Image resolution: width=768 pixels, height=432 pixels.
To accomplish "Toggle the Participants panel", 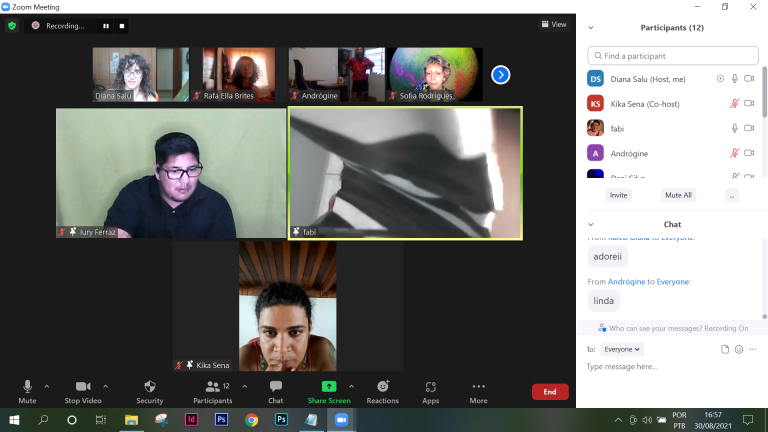I will [x=213, y=392].
